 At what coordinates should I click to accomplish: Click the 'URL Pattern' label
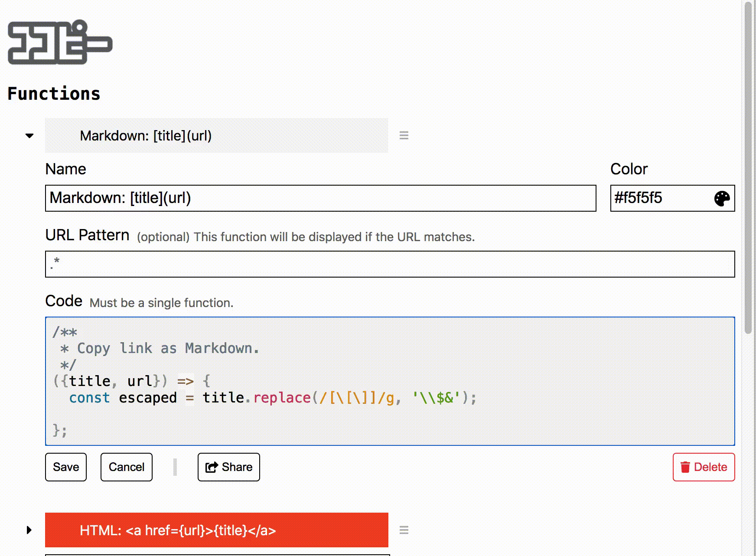pos(87,235)
